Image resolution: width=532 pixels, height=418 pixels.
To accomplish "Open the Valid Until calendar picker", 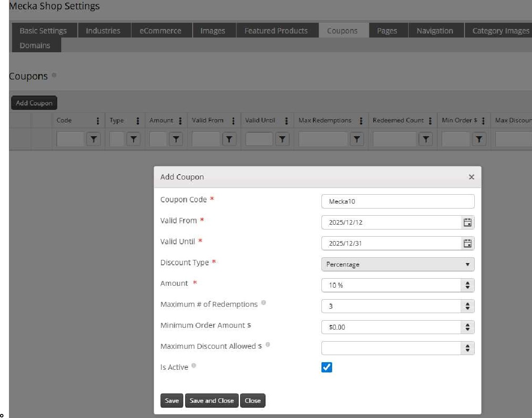I will (x=467, y=243).
